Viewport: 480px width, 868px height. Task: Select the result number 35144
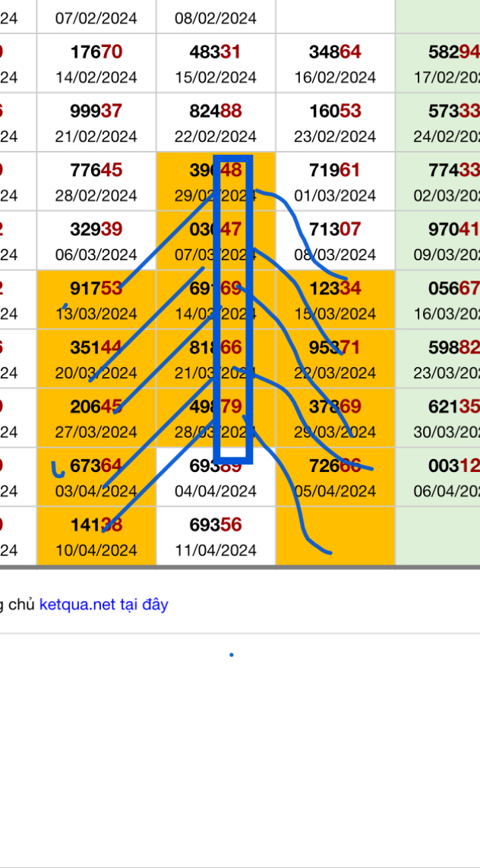tap(96, 348)
